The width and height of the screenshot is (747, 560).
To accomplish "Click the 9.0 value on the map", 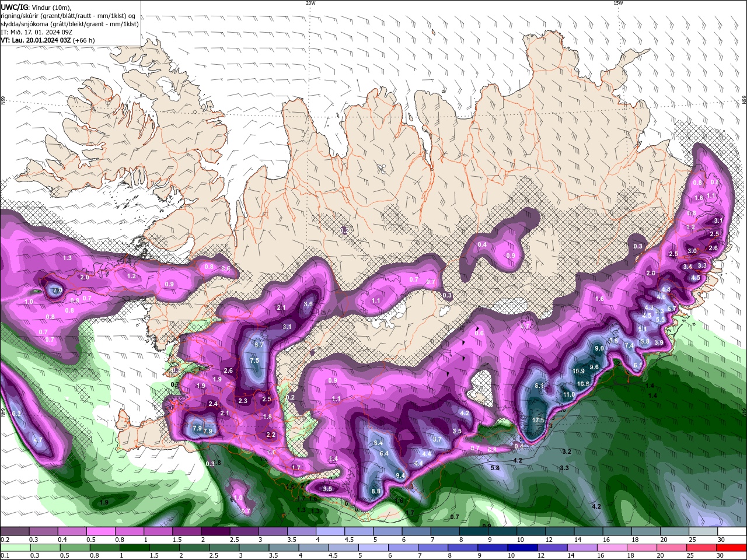I will tap(599, 348).
